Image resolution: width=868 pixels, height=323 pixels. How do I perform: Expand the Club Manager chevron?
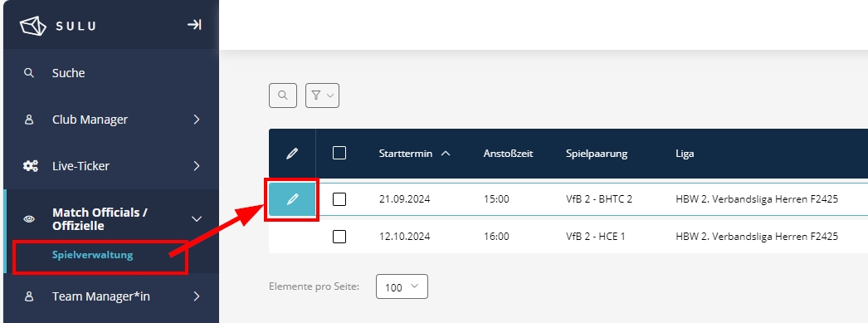tap(197, 120)
